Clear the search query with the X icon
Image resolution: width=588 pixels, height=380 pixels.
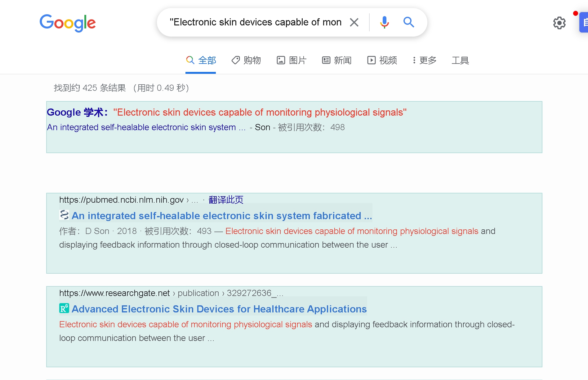tap(354, 22)
